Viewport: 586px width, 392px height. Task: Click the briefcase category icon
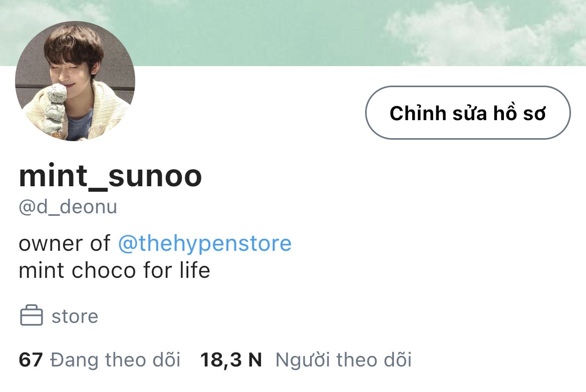pyautogui.click(x=32, y=315)
